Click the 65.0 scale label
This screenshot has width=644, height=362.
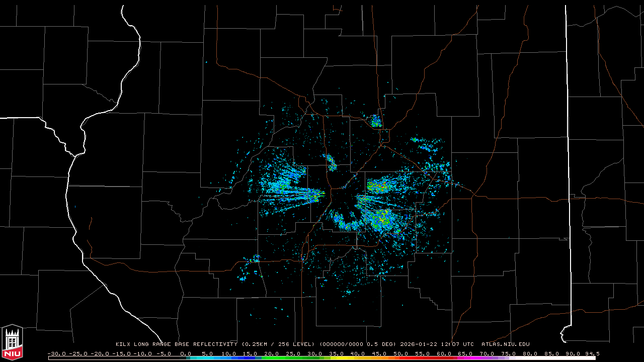point(465,354)
